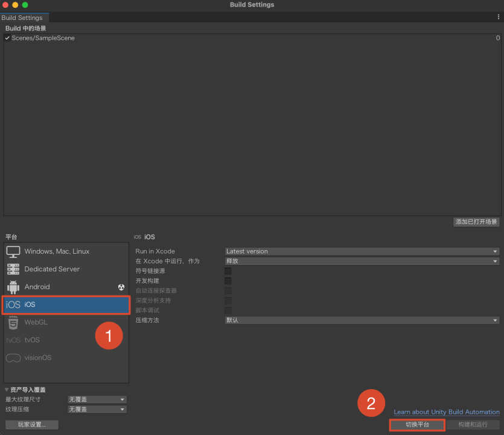Click the small iOS icon in settings header
The width and height of the screenshot is (504, 435).
coord(138,237)
